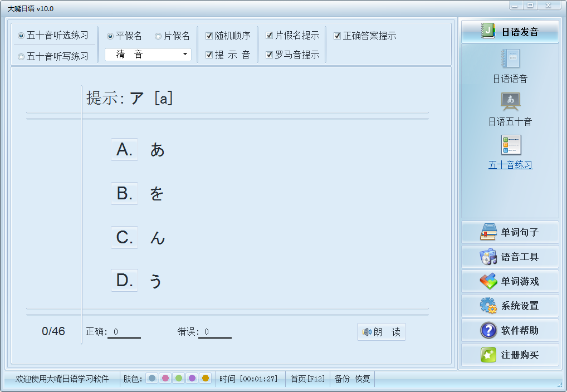Viewport: 567px width, 392px height.
Task: Click the 提示: ア [a] hint text
Action: pos(129,98)
